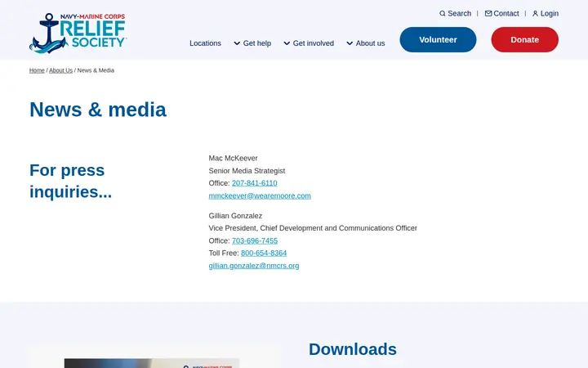Expand the Get involved chevron
Screen dimensions: 588x368
[x=287, y=43]
